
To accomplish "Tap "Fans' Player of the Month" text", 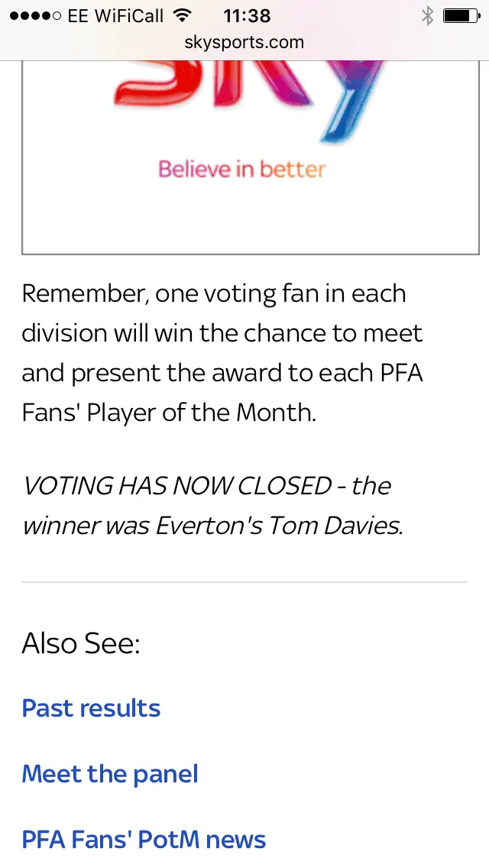I will 168,413.
